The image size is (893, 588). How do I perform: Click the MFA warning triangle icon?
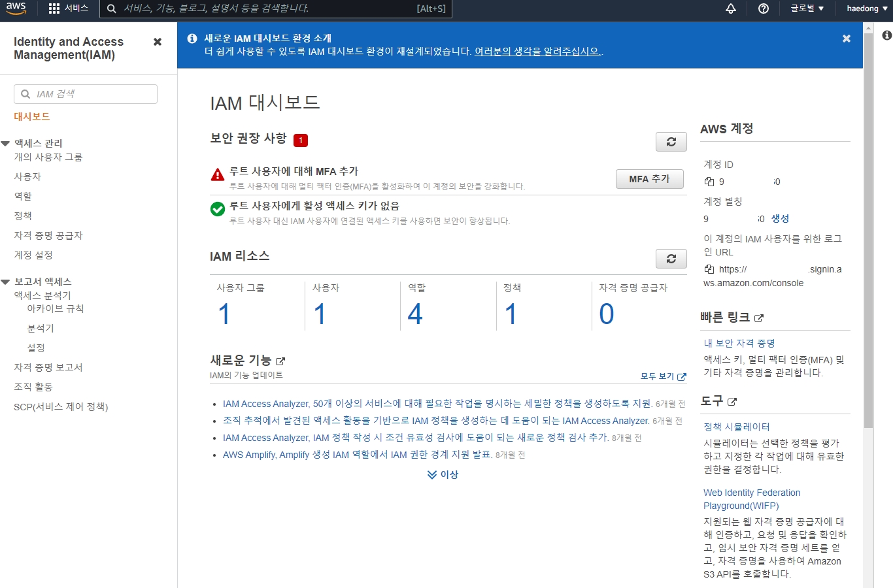pos(218,174)
